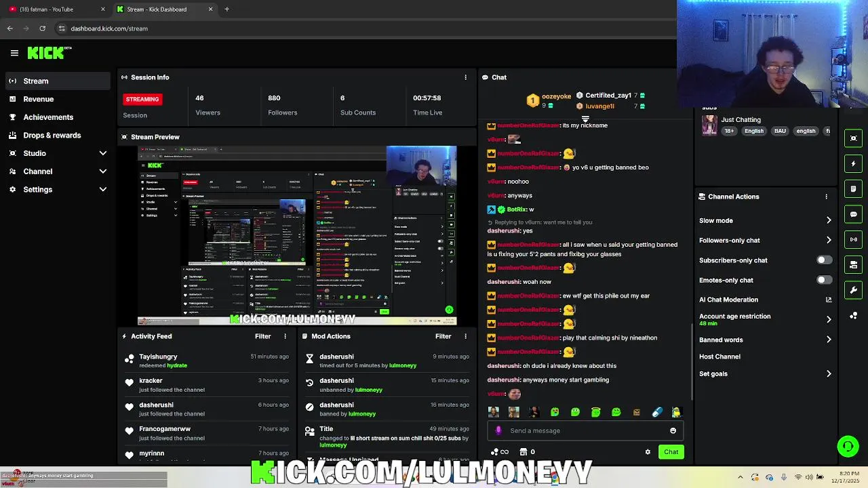The image size is (868, 488).
Task: Go back in browser history
Action: click(10, 28)
